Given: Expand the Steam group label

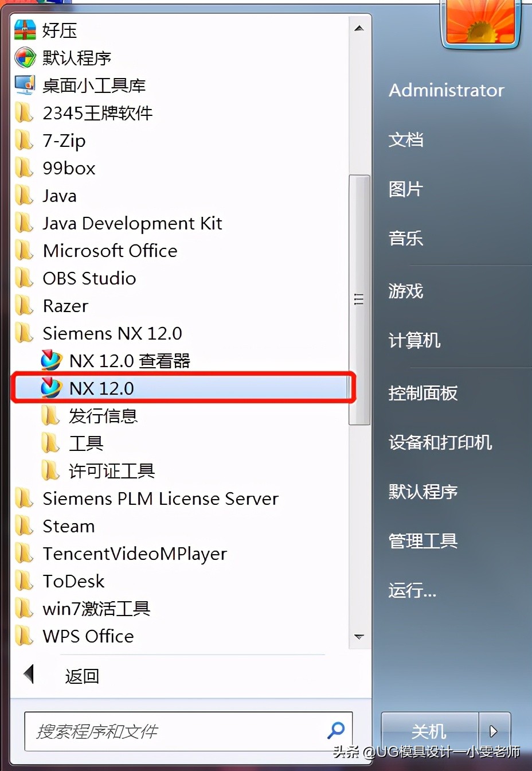Looking at the screenshot, I should (69, 526).
